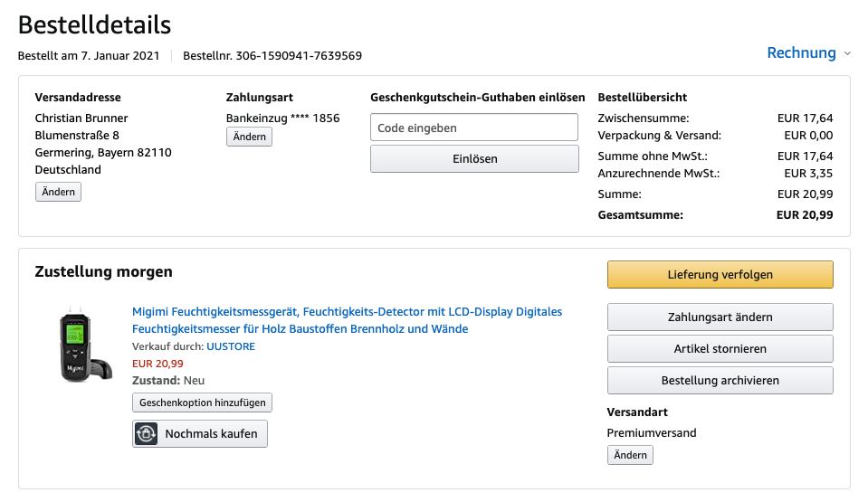
Task: Change payment method under Bankeinzug
Action: pyautogui.click(x=249, y=137)
